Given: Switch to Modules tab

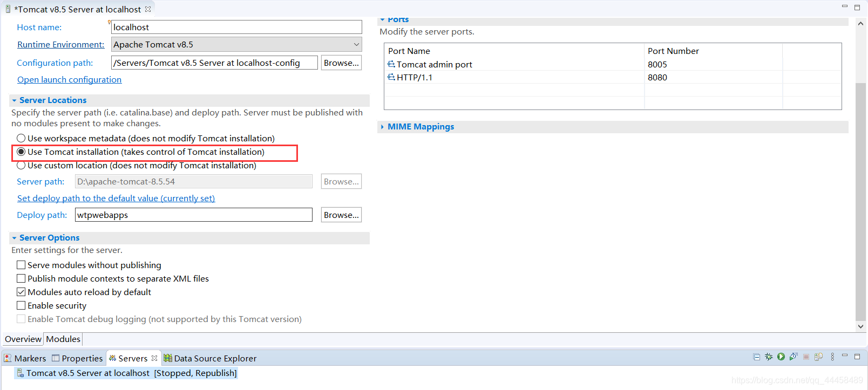Looking at the screenshot, I should click(63, 339).
